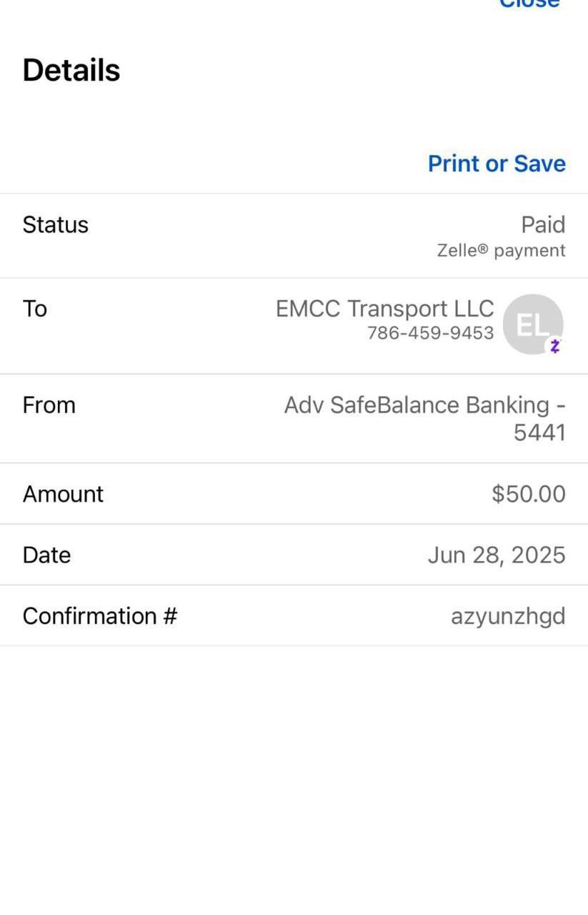Tap the phone number 786-459-9453
The width and height of the screenshot is (588, 915).
click(430, 333)
